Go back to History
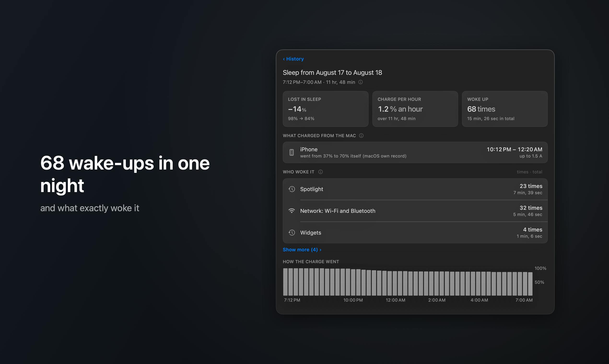The image size is (609, 364). [x=293, y=59]
